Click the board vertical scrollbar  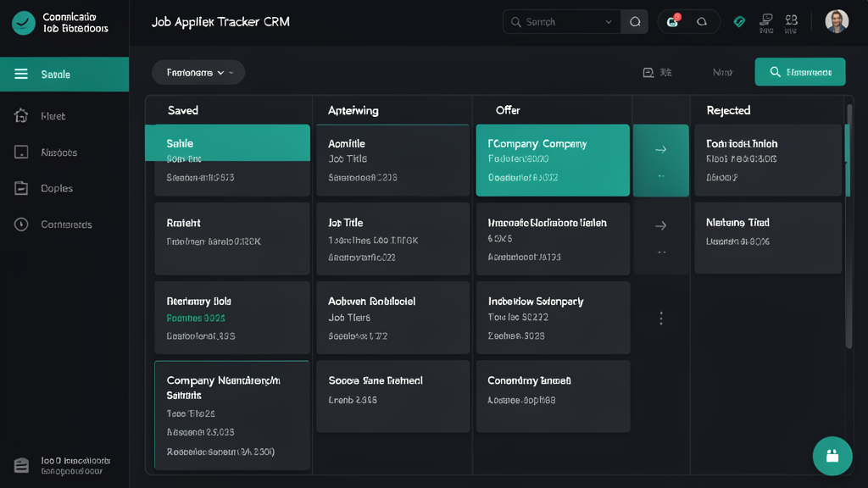(x=849, y=227)
